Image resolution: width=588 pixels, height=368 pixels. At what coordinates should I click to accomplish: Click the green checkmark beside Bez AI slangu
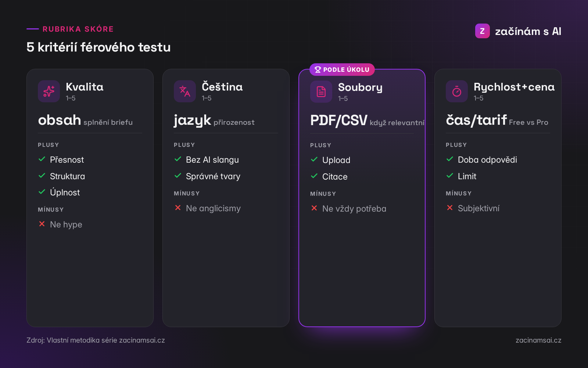point(178,159)
